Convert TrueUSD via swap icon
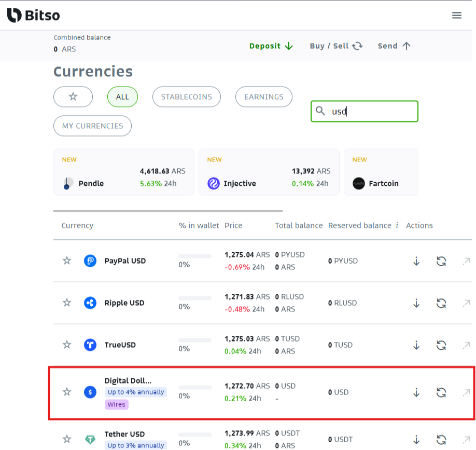Image resolution: width=476 pixels, height=450 pixels. (x=441, y=345)
